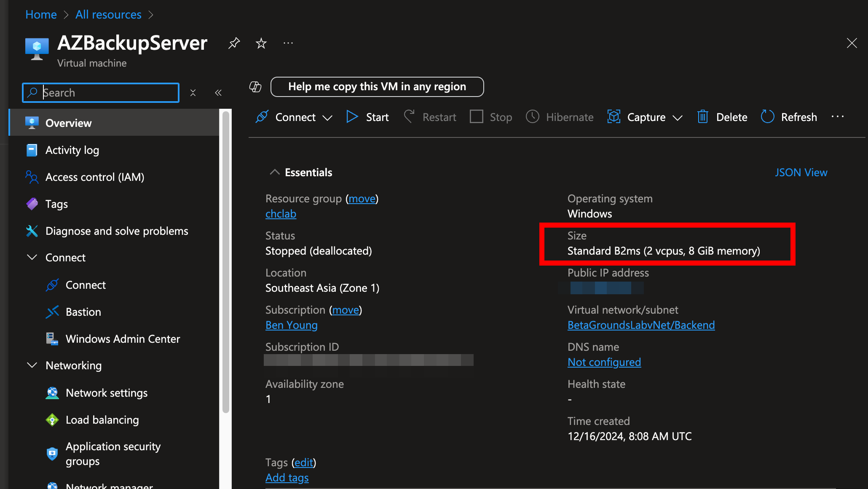Click the Start play icon
This screenshot has height=489, width=868.
pyautogui.click(x=352, y=117)
